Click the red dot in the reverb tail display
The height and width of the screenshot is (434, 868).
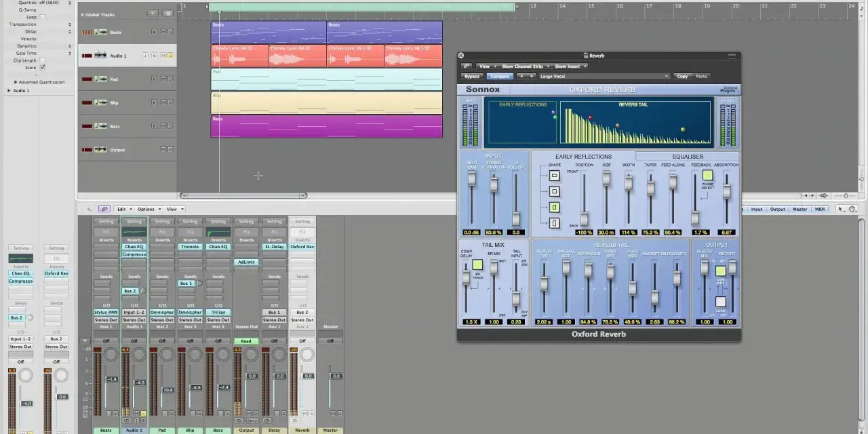coord(590,117)
